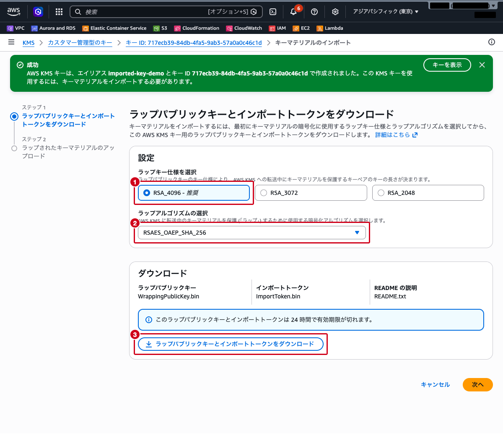Click the キーを表示 button
503x448 pixels.
pos(447,65)
